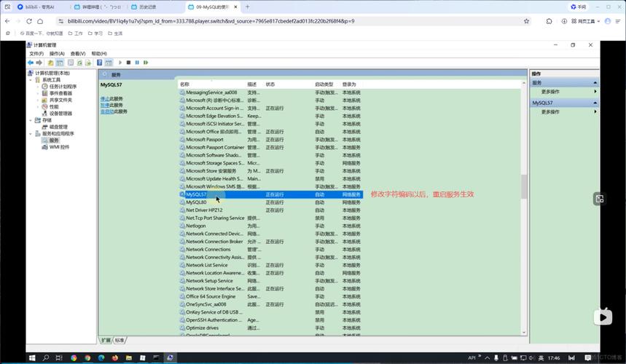Click the Restart Service toolbar icon
Image resolution: width=626 pixels, height=364 pixels.
[146, 63]
